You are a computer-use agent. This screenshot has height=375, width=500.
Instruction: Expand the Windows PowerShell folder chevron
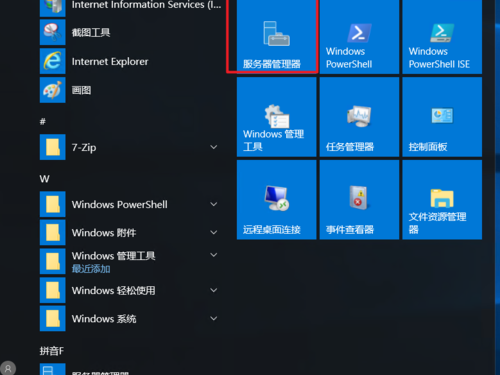pos(214,204)
